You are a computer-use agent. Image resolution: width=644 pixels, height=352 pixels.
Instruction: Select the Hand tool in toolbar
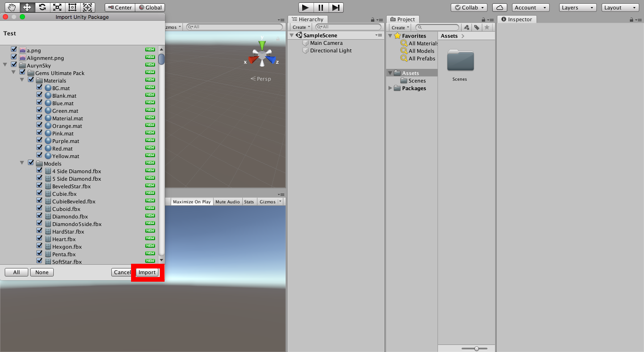[12, 8]
